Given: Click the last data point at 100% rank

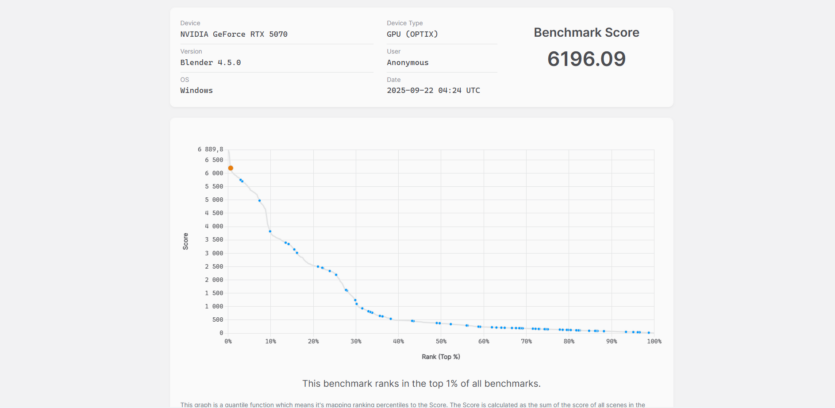Looking at the screenshot, I should 649,333.
